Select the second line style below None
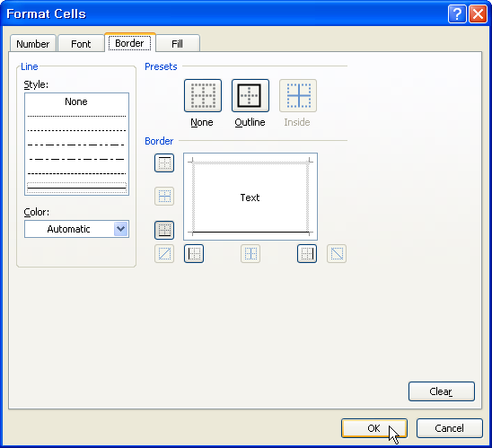The height and width of the screenshot is (448, 492). tap(76, 130)
